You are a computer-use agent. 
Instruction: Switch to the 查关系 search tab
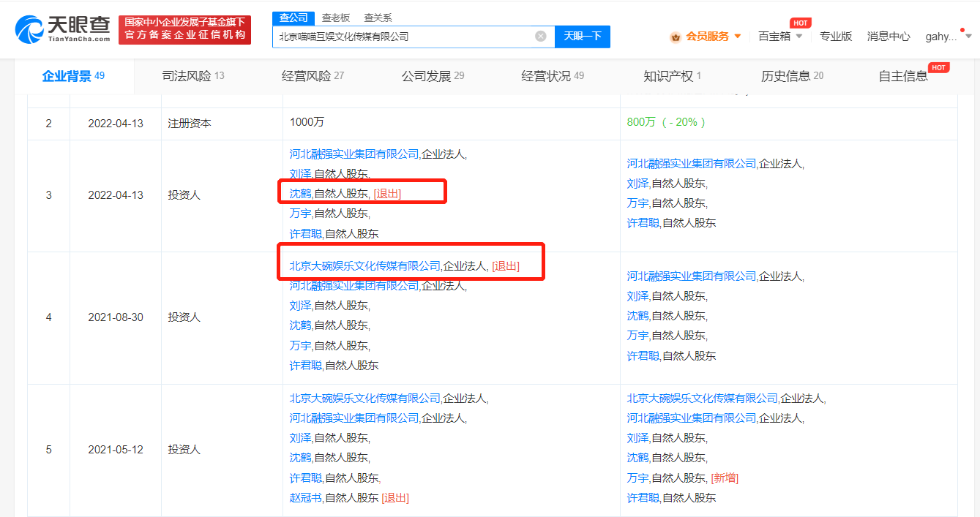click(x=378, y=18)
